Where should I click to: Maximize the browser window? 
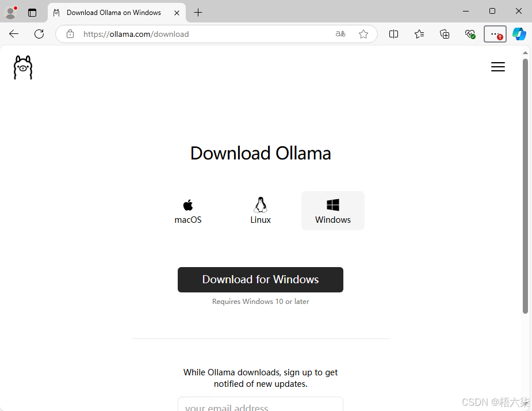click(x=492, y=11)
